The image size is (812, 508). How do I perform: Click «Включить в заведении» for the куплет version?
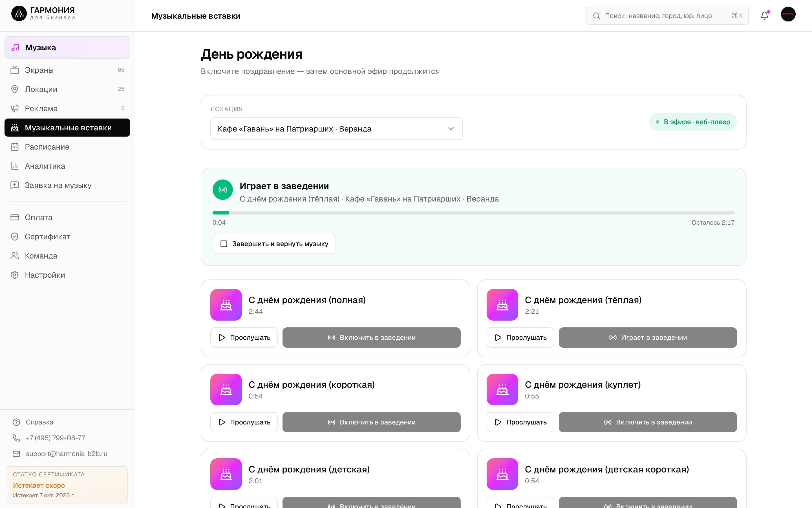point(648,422)
